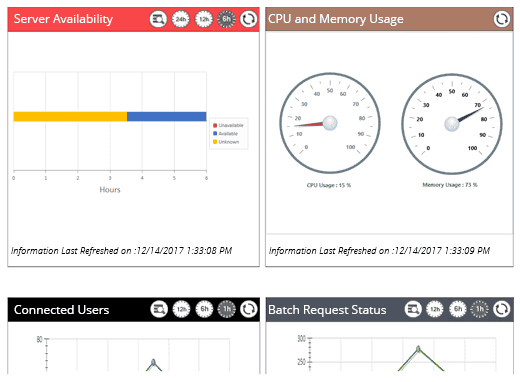
Task: Select 12h range in Connected Users
Action: click(x=181, y=309)
